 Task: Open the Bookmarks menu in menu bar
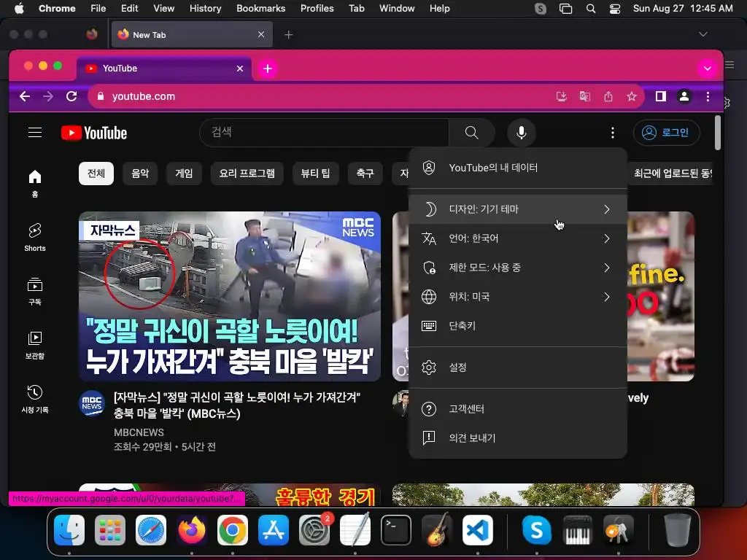[260, 8]
